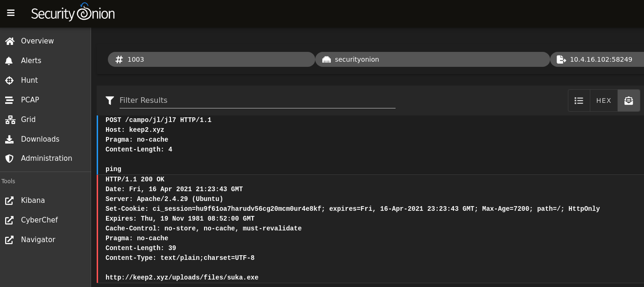This screenshot has width=644, height=287.
Task: Click the Kibana external-link icon
Action: (x=9, y=201)
